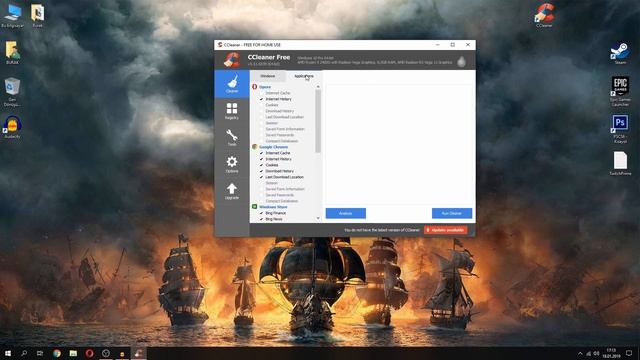The width and height of the screenshot is (640, 360).
Task: Open the CCleaner desktop shortcut
Action: tap(544, 15)
